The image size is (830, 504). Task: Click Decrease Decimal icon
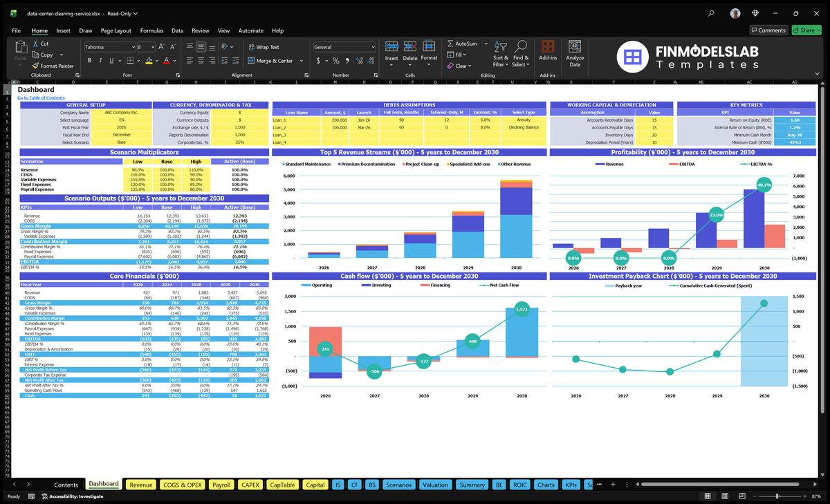pyautogui.click(x=371, y=61)
